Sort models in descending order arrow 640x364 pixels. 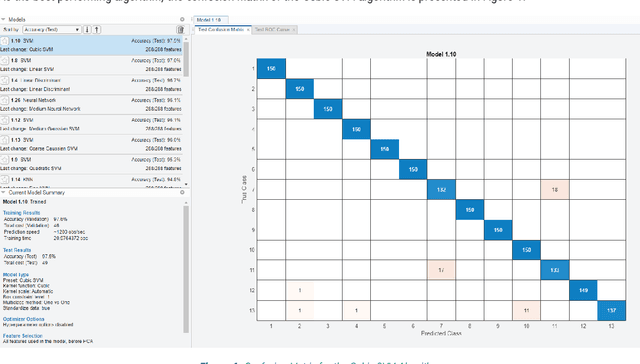click(x=87, y=29)
